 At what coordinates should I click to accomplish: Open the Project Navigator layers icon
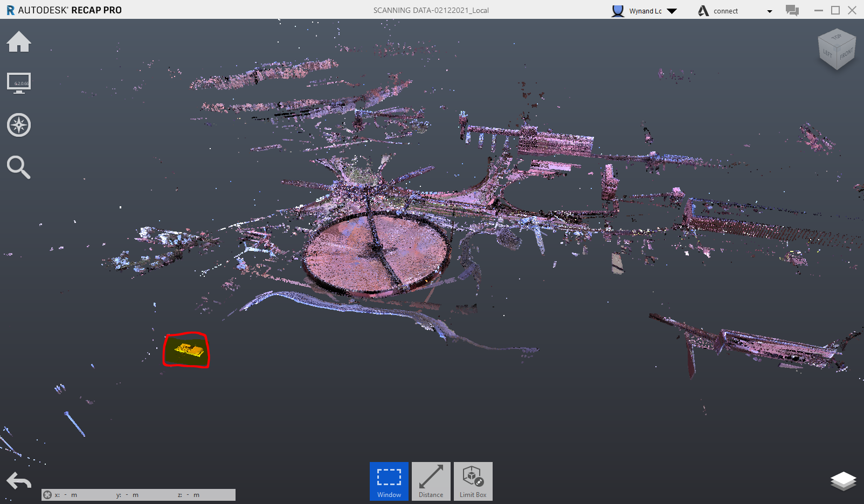pos(844,481)
